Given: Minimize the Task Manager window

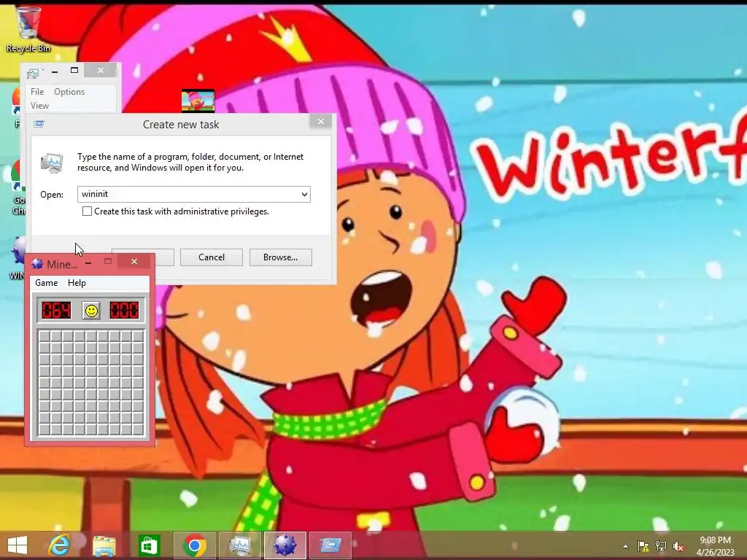Looking at the screenshot, I should (x=55, y=71).
